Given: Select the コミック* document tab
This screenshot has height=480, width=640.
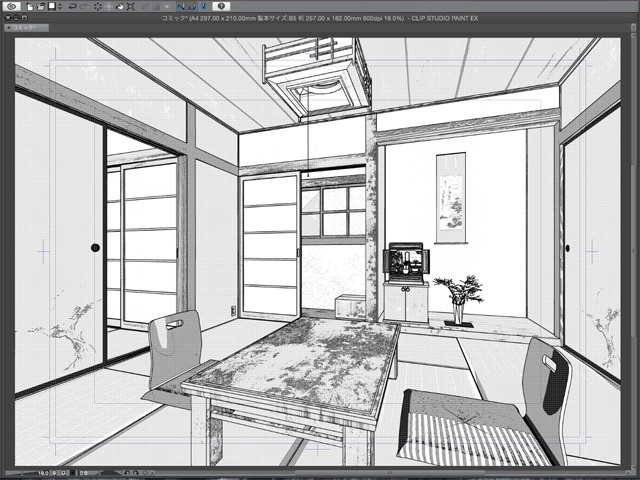Looking at the screenshot, I should point(27,28).
